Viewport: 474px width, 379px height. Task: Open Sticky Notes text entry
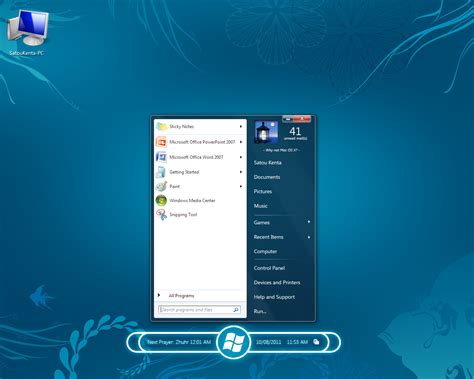tap(182, 126)
